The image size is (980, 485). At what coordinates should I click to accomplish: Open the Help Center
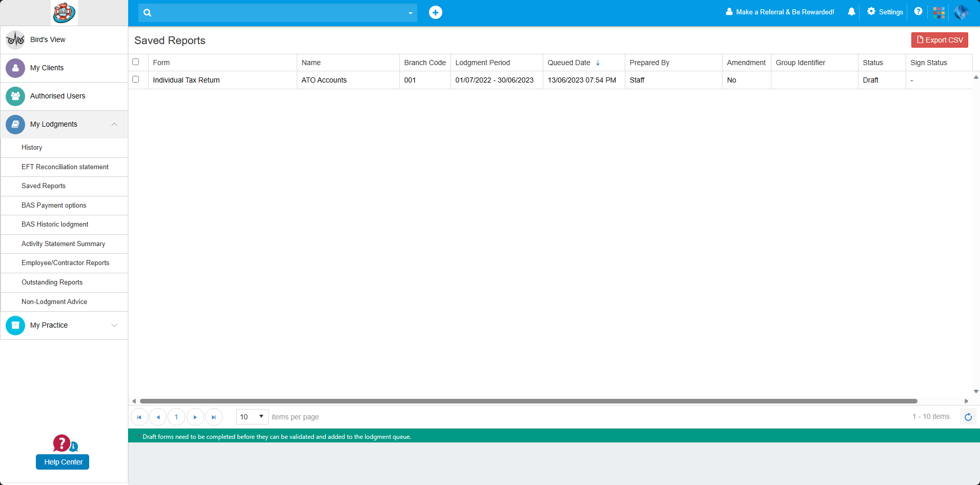tap(63, 462)
